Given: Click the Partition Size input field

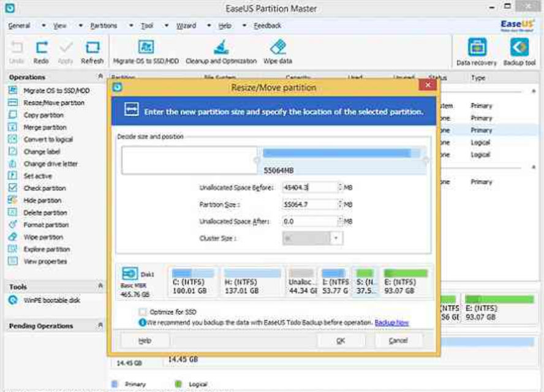Looking at the screenshot, I should click(310, 205).
